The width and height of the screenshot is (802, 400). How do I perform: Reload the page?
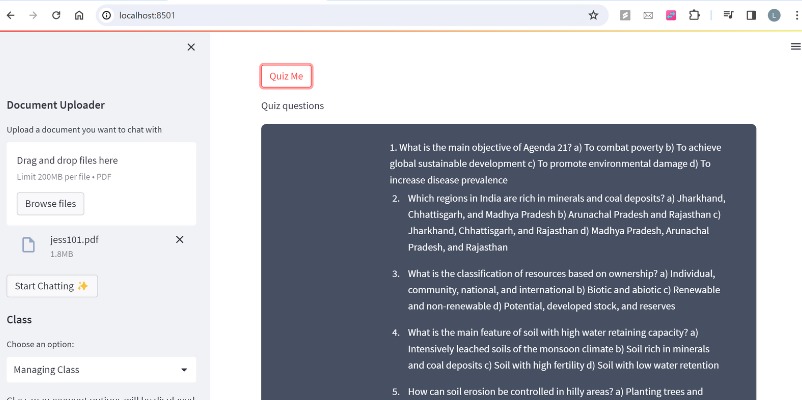click(x=56, y=15)
